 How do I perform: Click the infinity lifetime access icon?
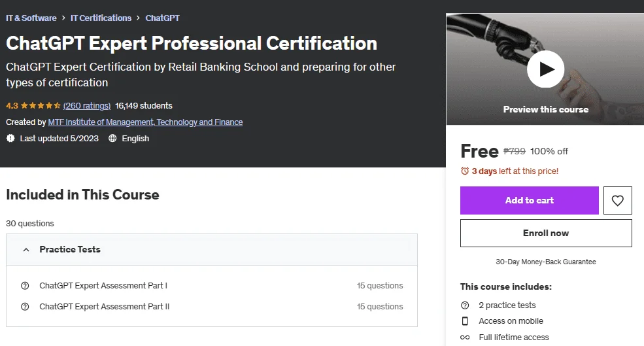(x=465, y=337)
